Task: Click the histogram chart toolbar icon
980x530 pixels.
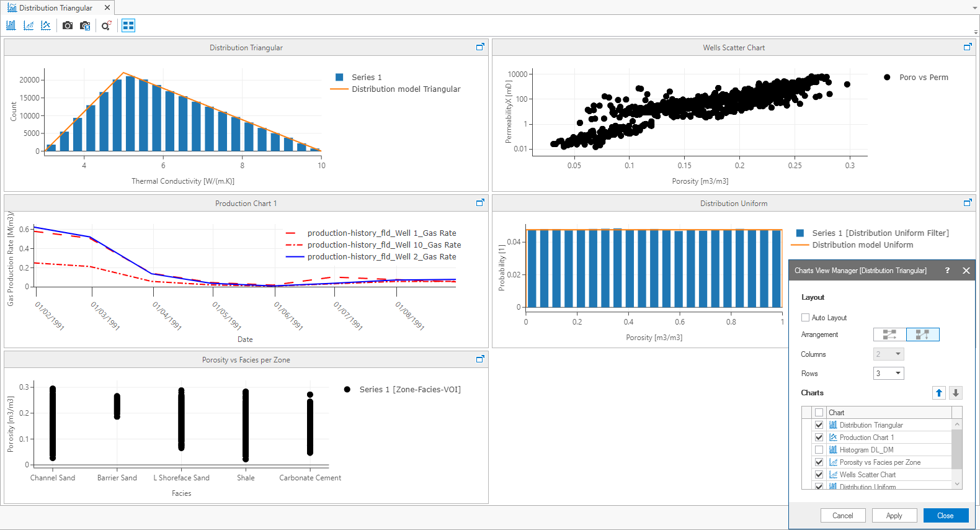Action: pyautogui.click(x=11, y=25)
